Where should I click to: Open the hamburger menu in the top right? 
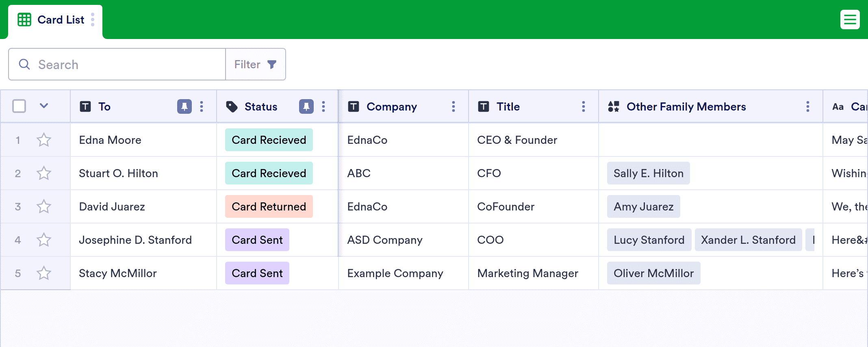tap(850, 20)
